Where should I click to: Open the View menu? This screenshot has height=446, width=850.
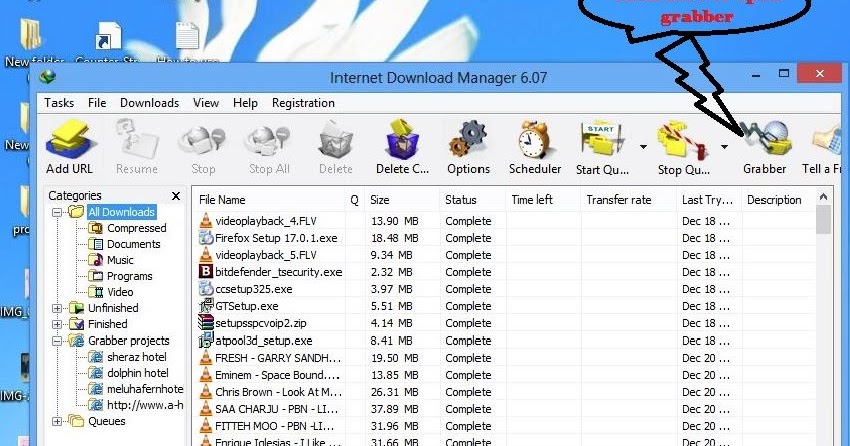point(206,103)
